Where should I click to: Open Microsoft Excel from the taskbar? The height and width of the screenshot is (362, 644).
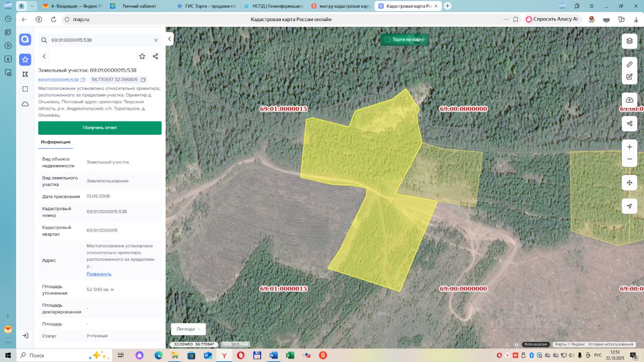coord(290,355)
